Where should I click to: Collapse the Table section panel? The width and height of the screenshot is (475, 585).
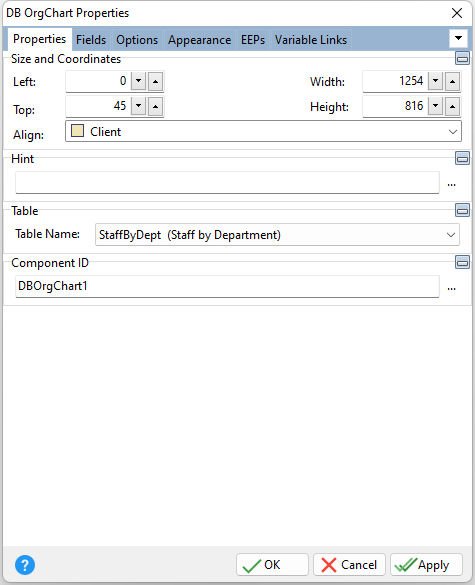tap(462, 210)
